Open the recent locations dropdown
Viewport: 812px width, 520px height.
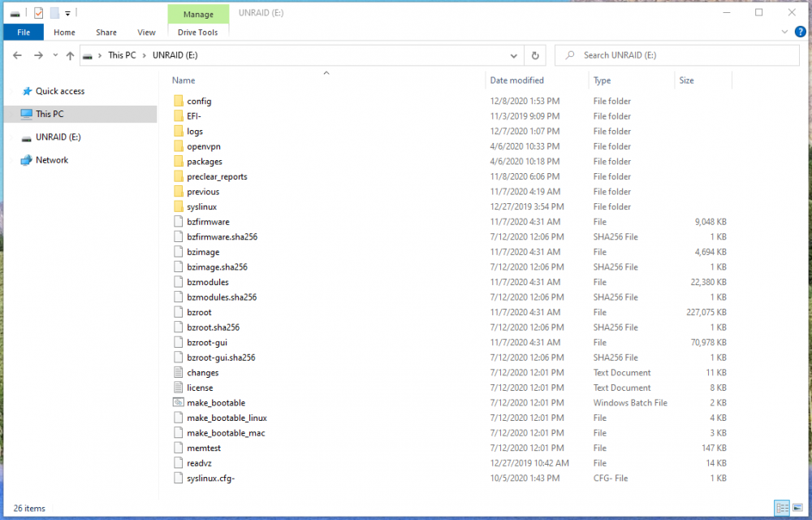pos(55,55)
